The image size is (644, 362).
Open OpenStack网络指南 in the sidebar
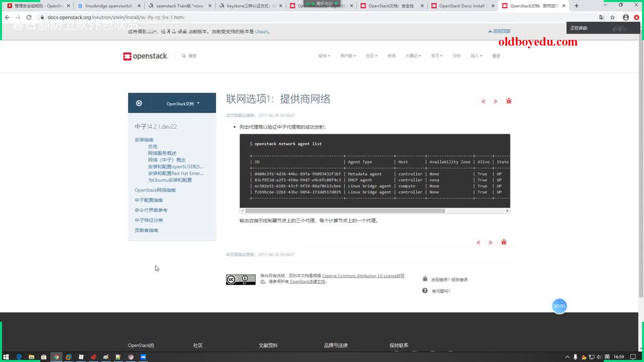pyautogui.click(x=155, y=190)
